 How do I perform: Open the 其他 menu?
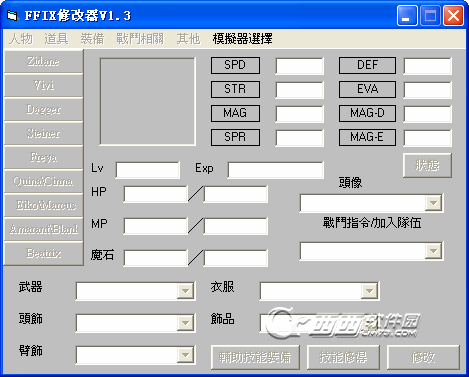188,39
